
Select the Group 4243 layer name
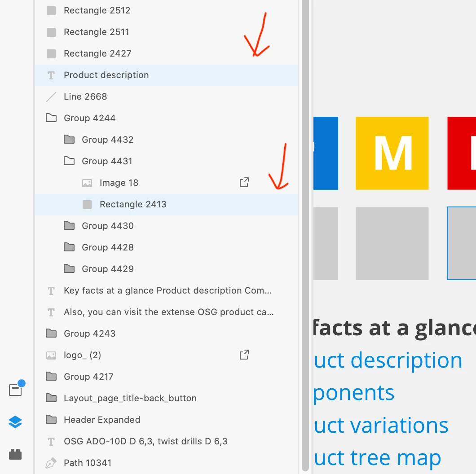(x=89, y=334)
